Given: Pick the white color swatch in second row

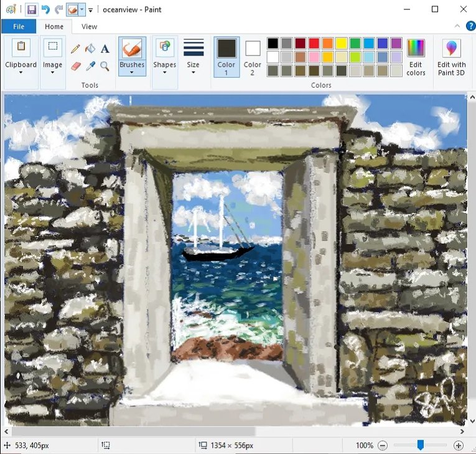Looking at the screenshot, I should [x=273, y=57].
